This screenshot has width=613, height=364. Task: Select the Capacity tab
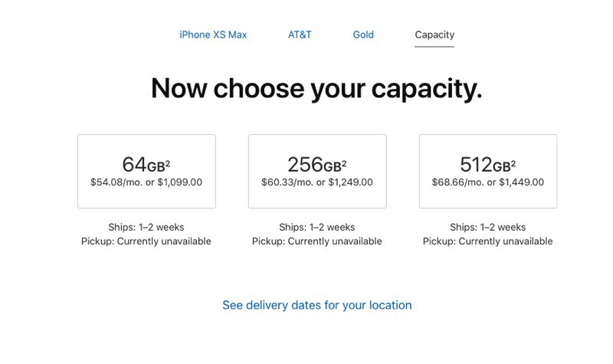434,34
